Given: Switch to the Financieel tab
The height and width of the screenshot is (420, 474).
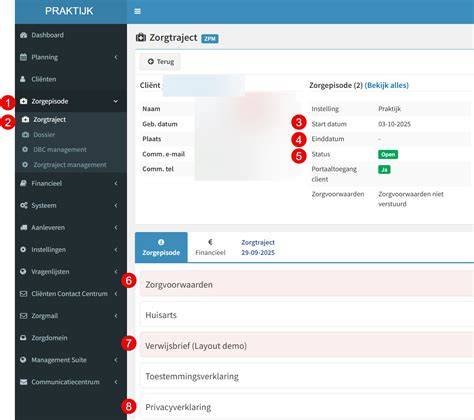Looking at the screenshot, I should click(x=210, y=247).
